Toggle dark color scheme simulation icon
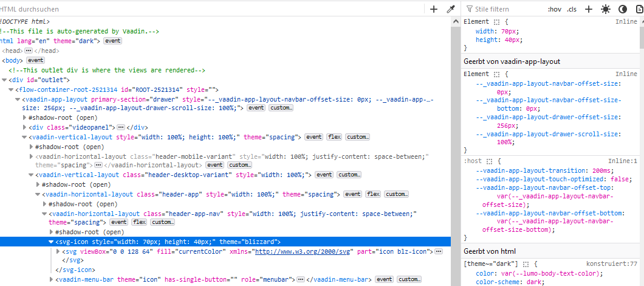The width and height of the screenshot is (644, 286). pyautogui.click(x=622, y=9)
